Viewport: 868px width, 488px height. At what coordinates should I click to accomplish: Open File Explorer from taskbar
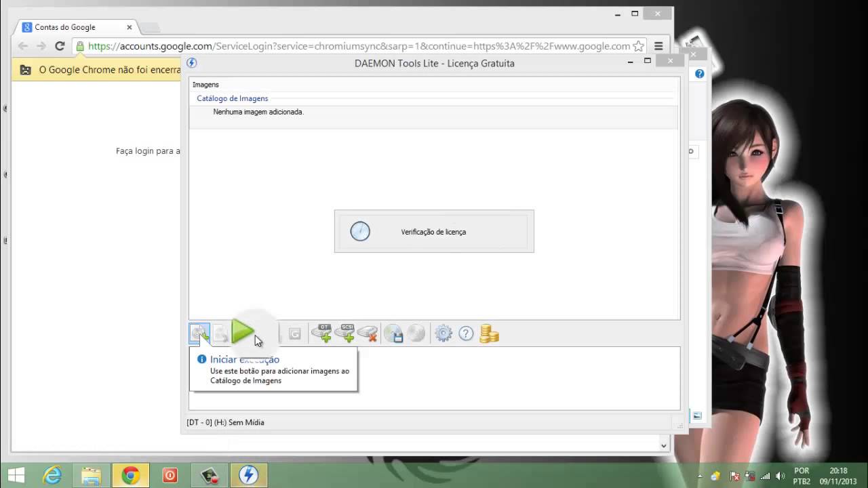(x=91, y=475)
